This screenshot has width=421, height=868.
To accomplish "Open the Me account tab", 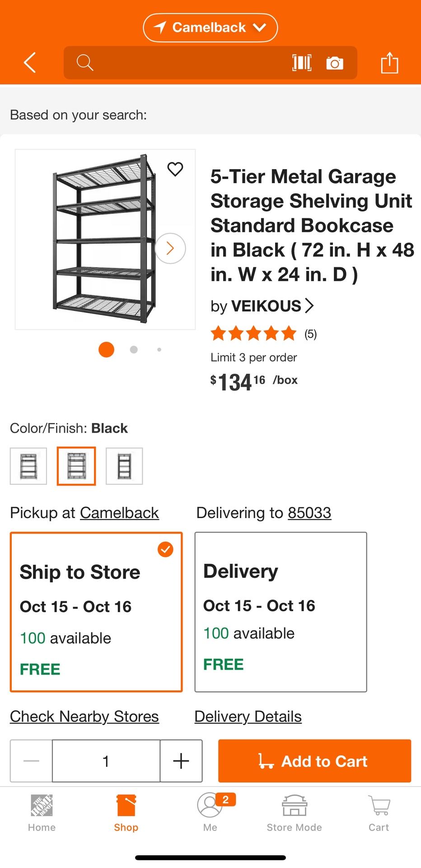I will click(210, 813).
